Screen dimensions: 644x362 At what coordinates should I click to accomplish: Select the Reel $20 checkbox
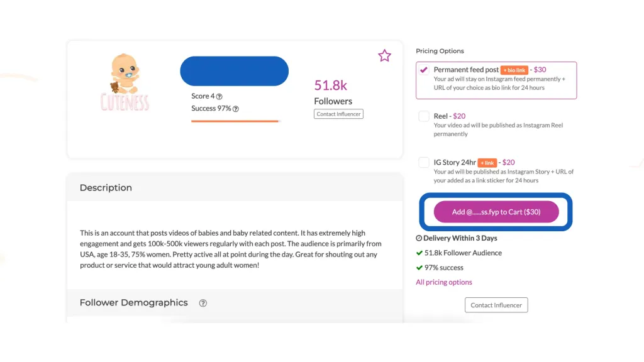(424, 116)
